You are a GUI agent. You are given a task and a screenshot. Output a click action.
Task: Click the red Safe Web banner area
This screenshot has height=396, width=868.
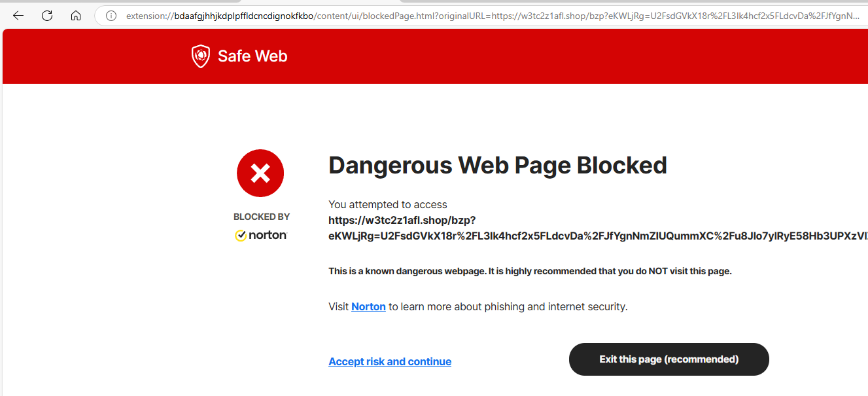point(435,56)
